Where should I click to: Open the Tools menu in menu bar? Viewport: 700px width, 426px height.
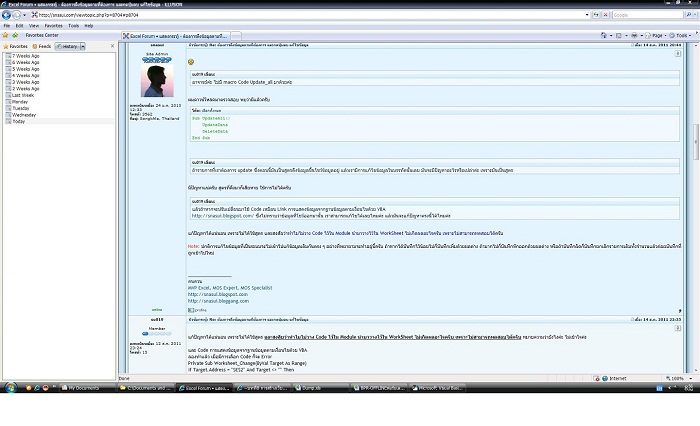pos(74,25)
